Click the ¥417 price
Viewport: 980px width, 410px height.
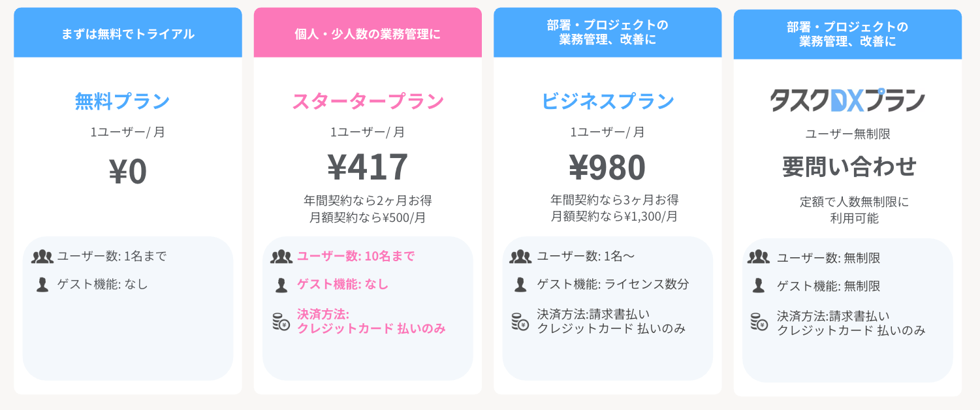[x=368, y=167]
